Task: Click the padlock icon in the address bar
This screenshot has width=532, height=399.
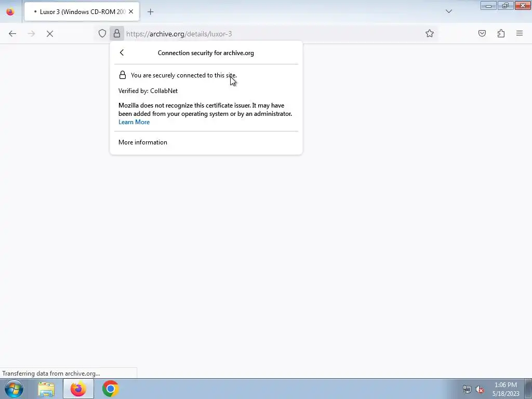Action: (x=117, y=34)
